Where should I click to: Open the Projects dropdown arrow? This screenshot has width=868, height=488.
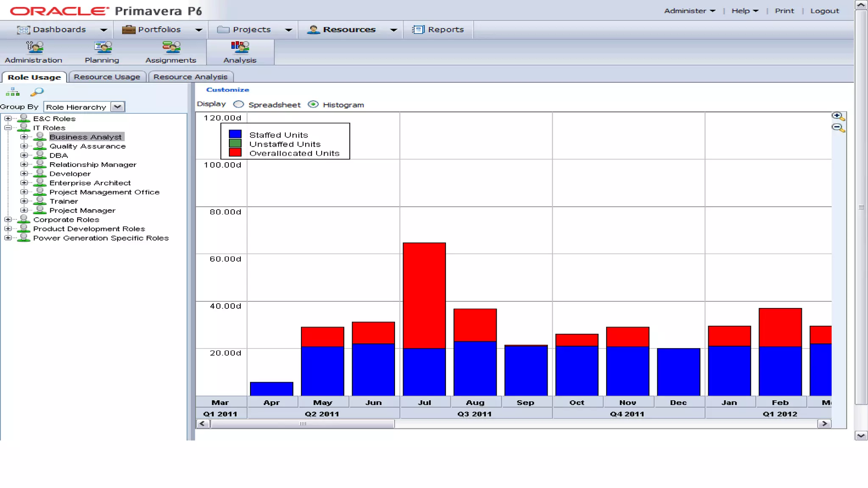coord(289,30)
